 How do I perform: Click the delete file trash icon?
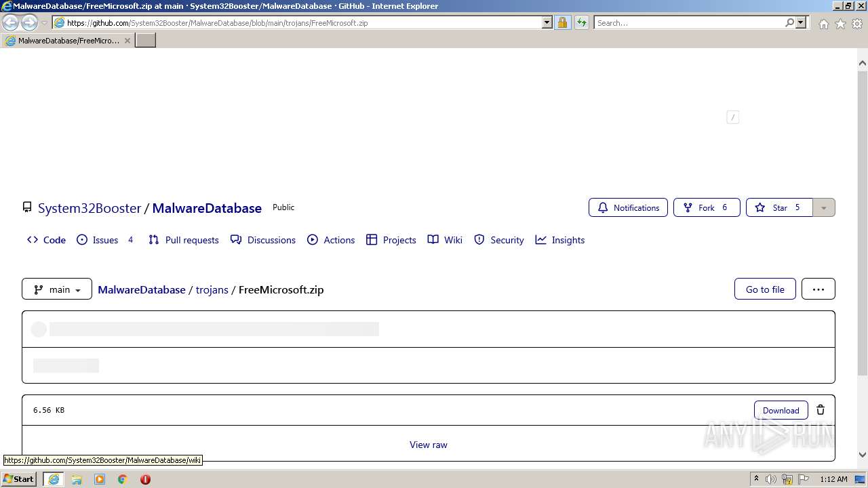pos(821,410)
